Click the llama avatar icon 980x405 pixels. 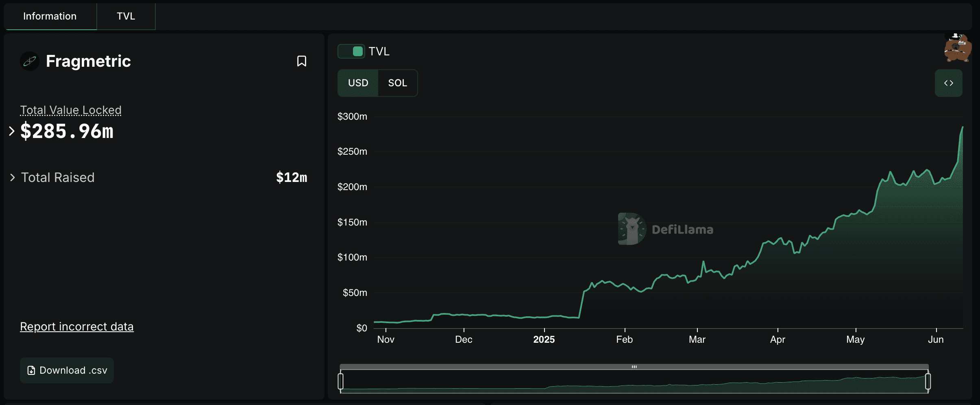click(958, 48)
